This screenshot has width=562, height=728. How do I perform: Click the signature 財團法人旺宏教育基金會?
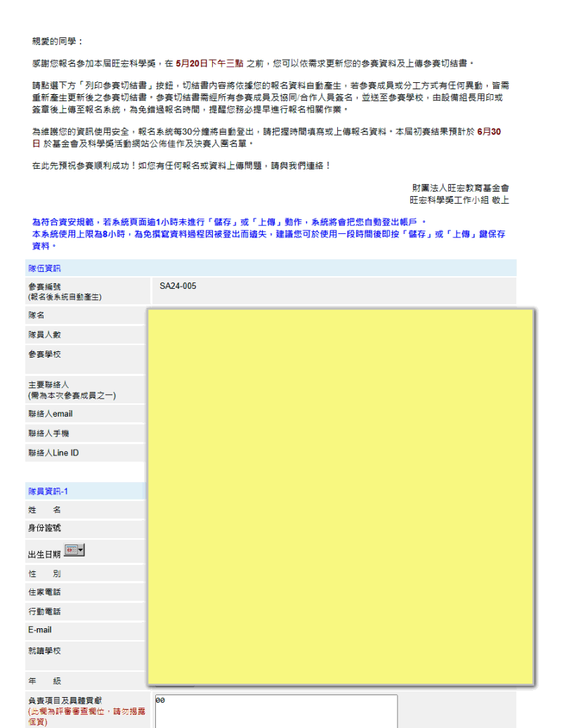460,188
